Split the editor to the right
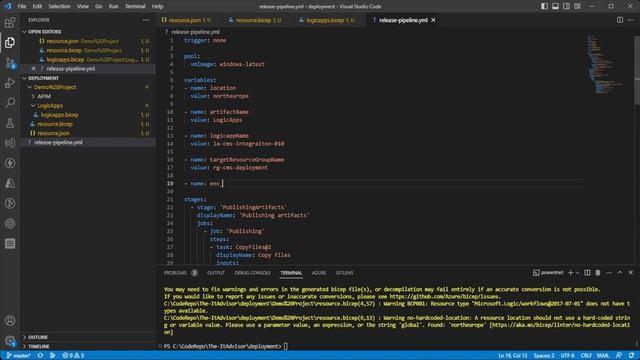 [620, 20]
